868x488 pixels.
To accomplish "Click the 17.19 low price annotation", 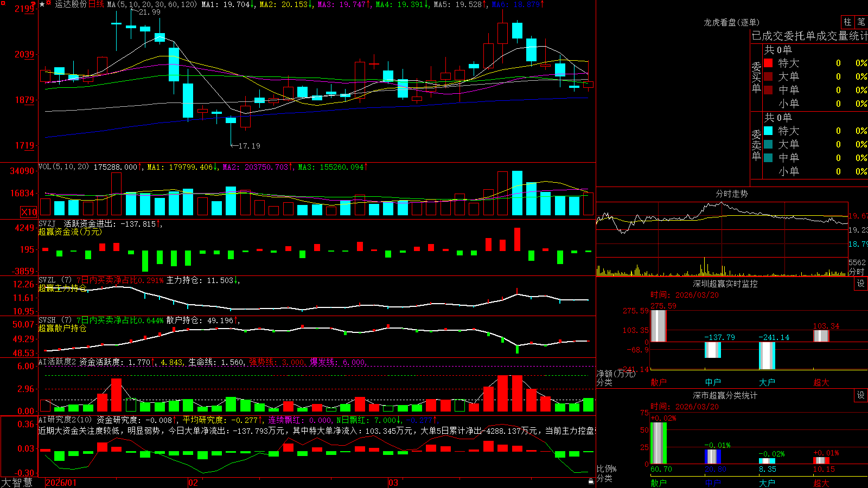I will tap(250, 146).
